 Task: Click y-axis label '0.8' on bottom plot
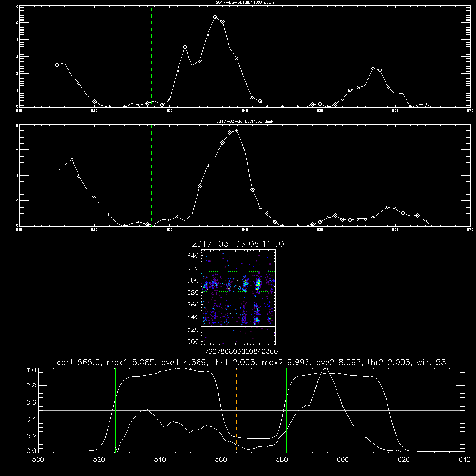31,385
